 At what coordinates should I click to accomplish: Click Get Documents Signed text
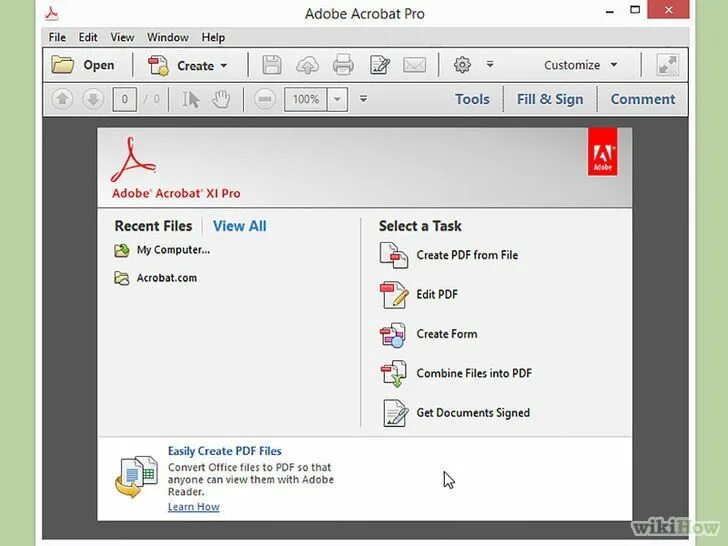coord(473,413)
